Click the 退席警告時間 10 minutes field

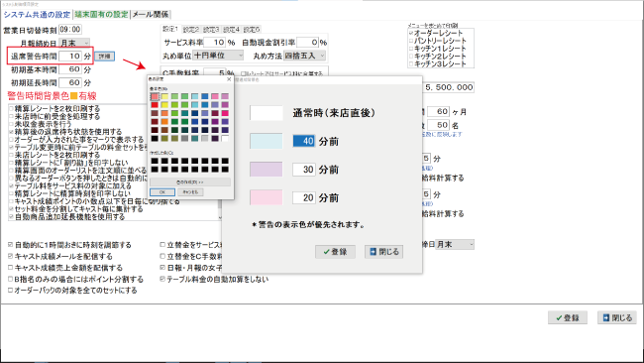pyautogui.click(x=70, y=56)
